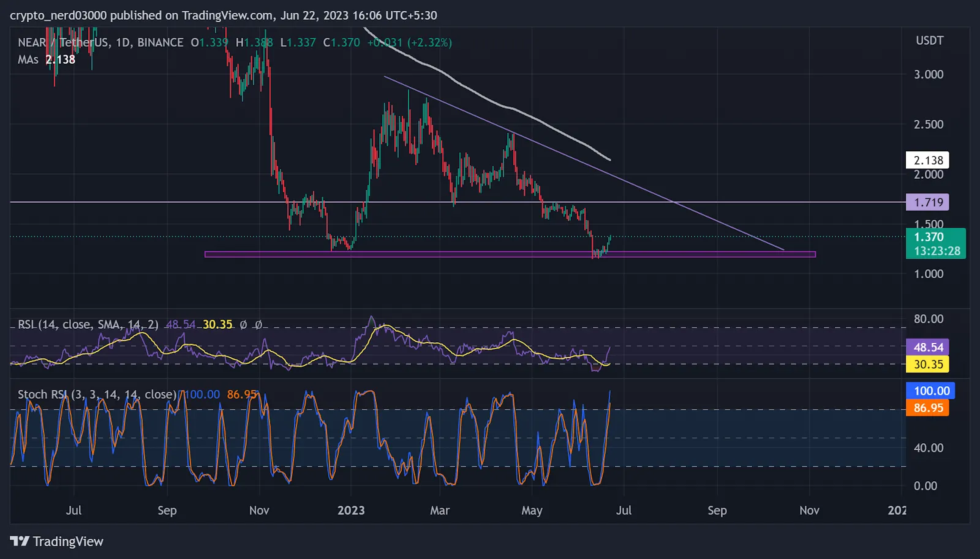Click the May time axis label

coord(532,510)
